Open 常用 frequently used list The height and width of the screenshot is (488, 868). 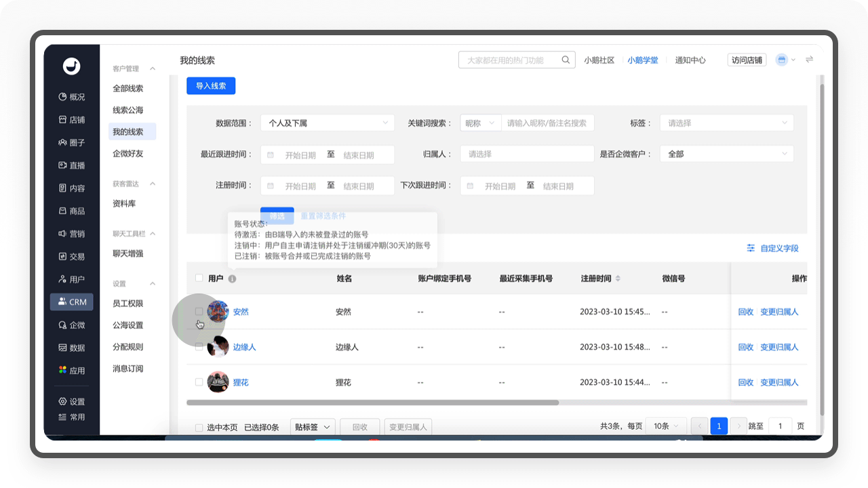point(72,417)
